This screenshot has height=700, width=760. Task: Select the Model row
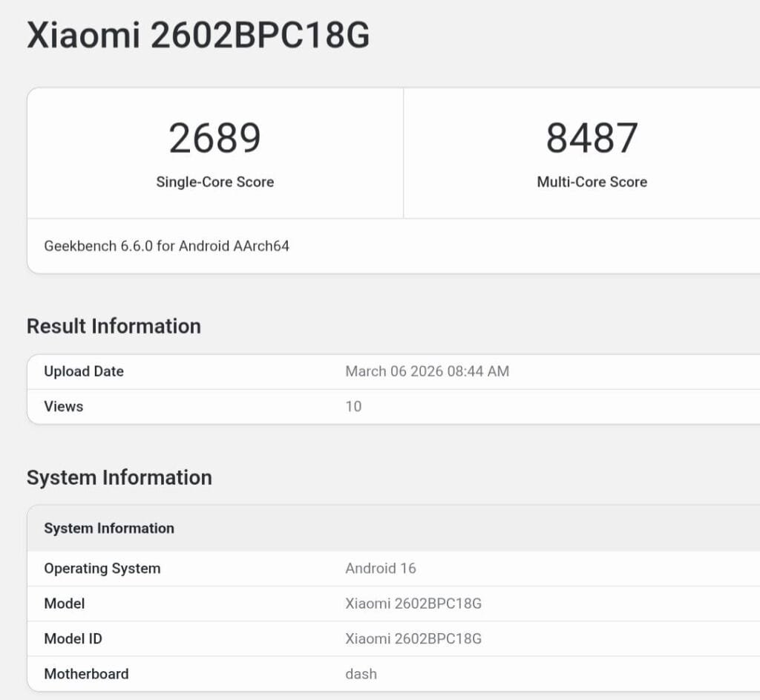(x=64, y=603)
